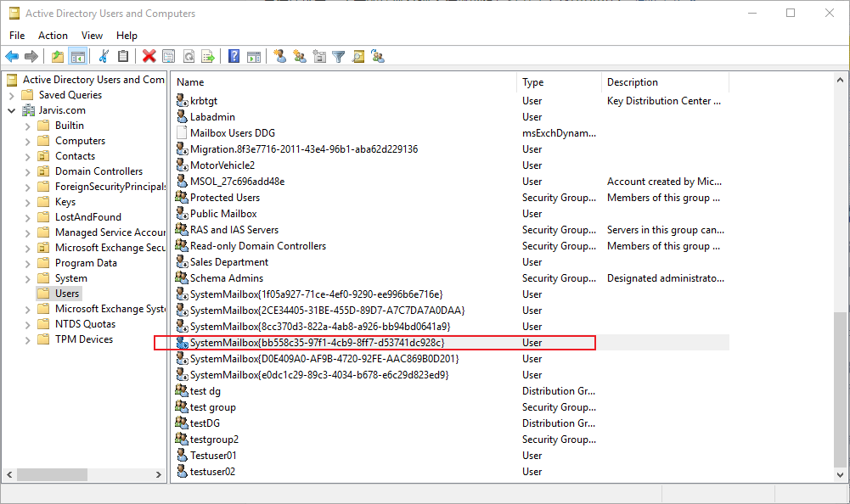Screen dimensions: 850x504
Task: Select the Contacts tree item
Action: point(75,156)
